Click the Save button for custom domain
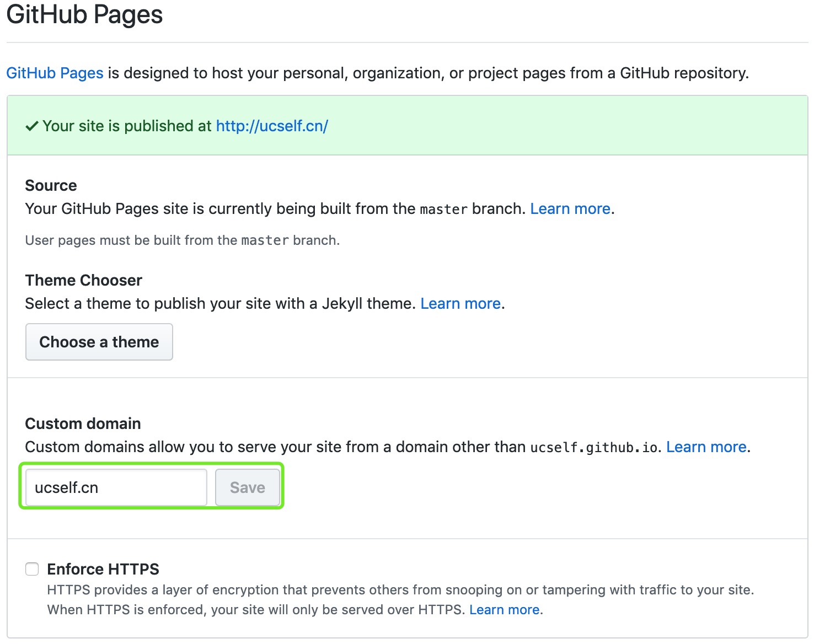The width and height of the screenshot is (814, 644). tap(247, 487)
